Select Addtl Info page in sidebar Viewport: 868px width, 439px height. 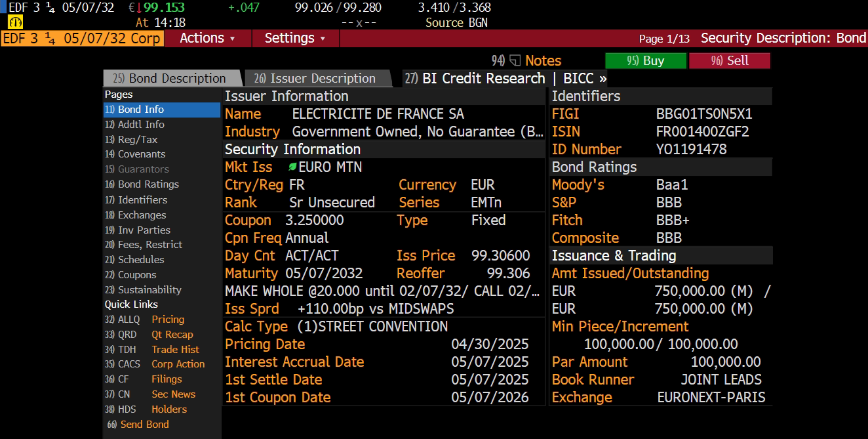coord(162,125)
